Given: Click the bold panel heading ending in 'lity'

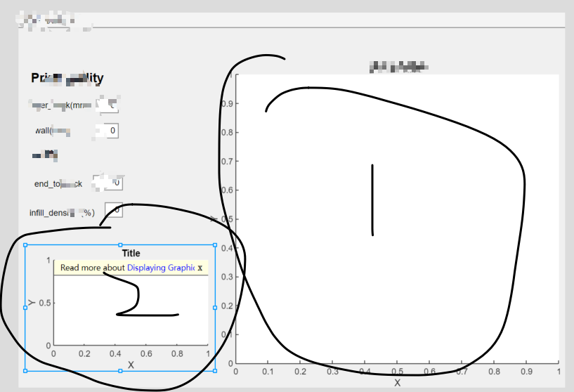Looking at the screenshot, I should pos(67,78).
